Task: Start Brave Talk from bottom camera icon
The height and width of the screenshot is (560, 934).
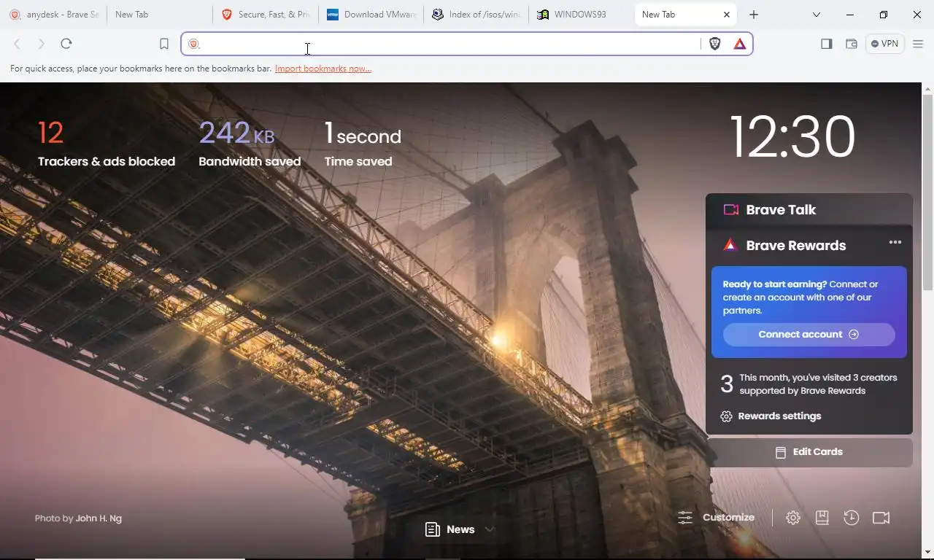Action: pyautogui.click(x=881, y=518)
